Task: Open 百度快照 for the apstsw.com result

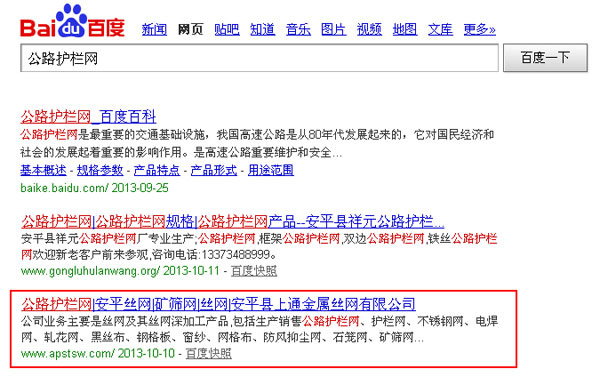Action: pyautogui.click(x=209, y=353)
